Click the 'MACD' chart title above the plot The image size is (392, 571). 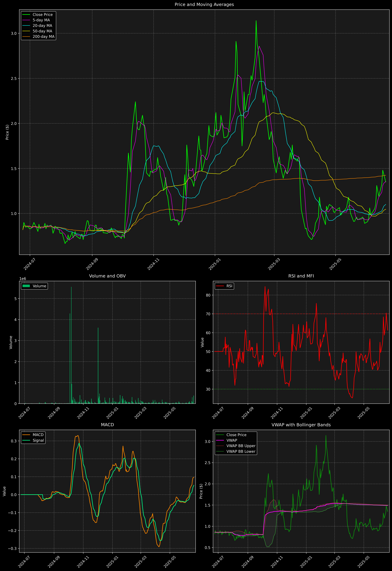coord(107,425)
